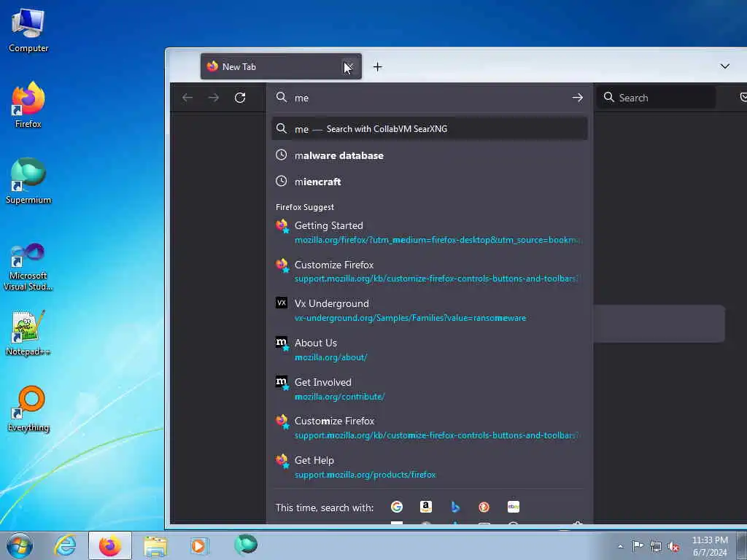Open Windows Explorer from the taskbar
Viewport: 747px width, 560px height.
coord(156,545)
